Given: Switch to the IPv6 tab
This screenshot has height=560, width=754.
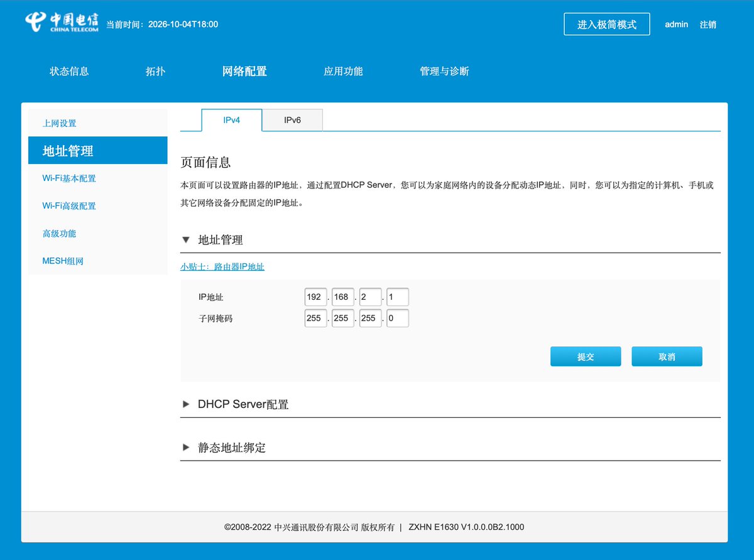Looking at the screenshot, I should point(292,120).
